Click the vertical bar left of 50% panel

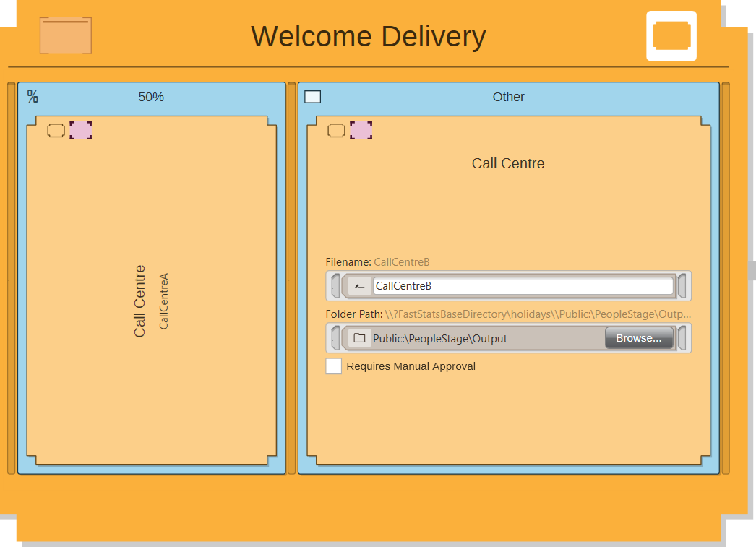tap(11, 278)
